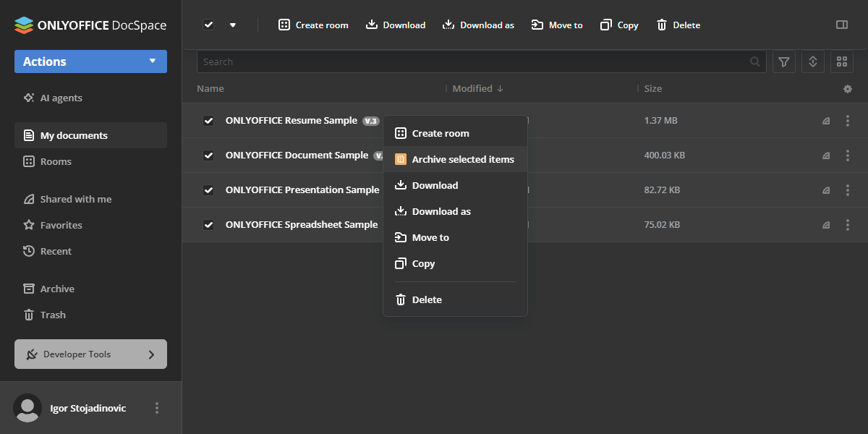
Task: Focus the Search input field
Action: pos(482,61)
